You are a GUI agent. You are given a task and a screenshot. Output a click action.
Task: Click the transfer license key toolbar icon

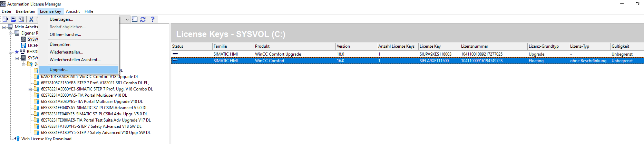click(x=6, y=19)
